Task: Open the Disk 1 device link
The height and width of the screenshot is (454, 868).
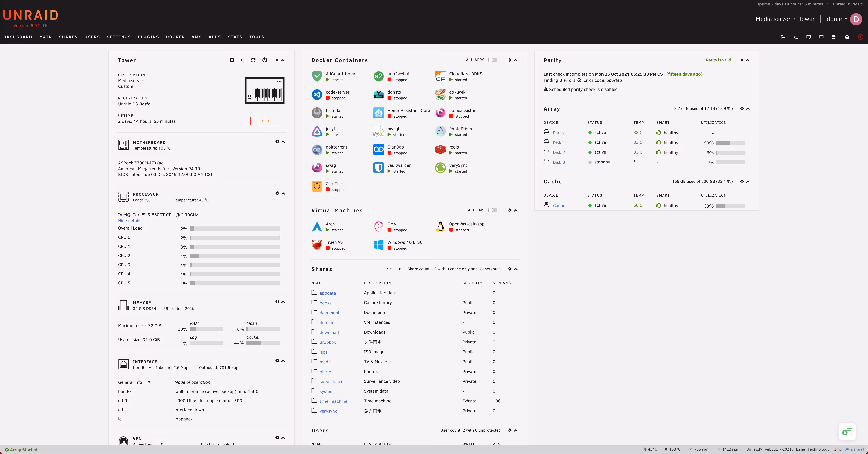Action: pyautogui.click(x=559, y=143)
